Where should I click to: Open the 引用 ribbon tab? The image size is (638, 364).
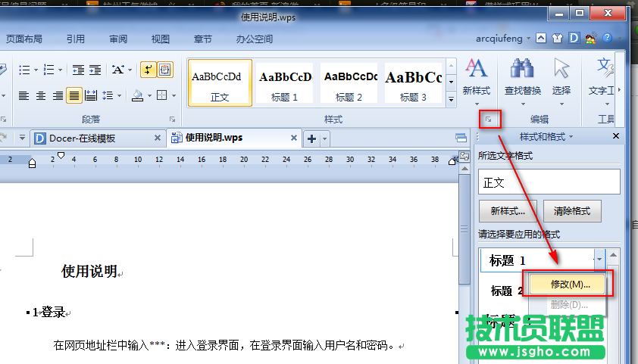coord(76,39)
